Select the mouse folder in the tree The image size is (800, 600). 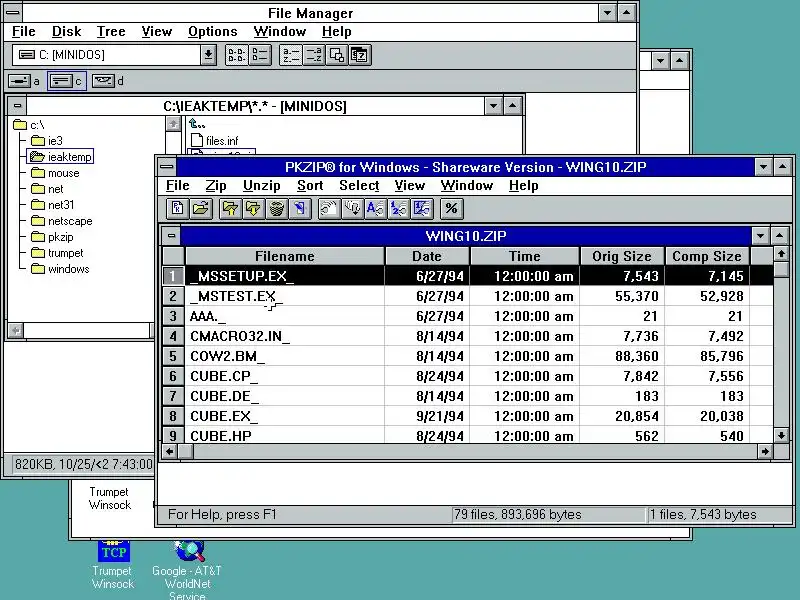point(55,173)
